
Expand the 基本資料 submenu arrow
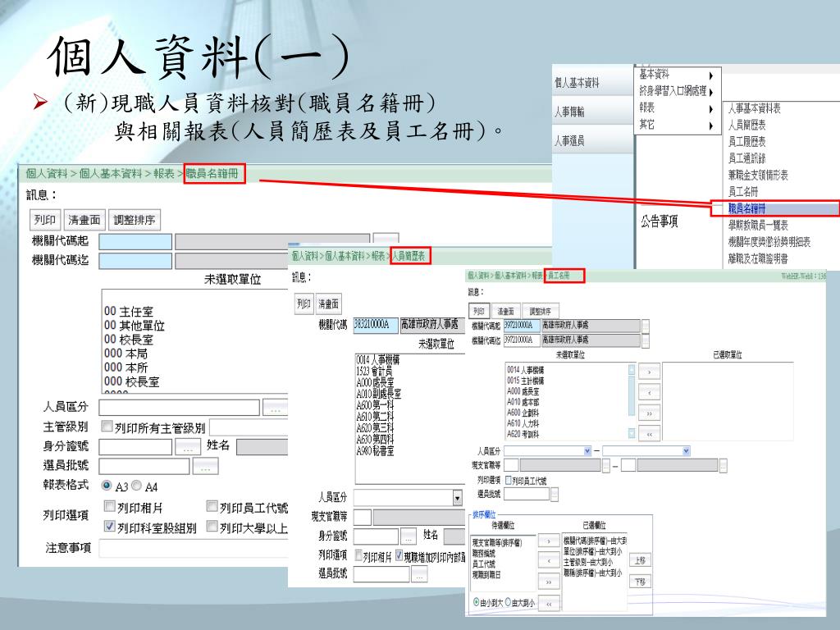711,75
